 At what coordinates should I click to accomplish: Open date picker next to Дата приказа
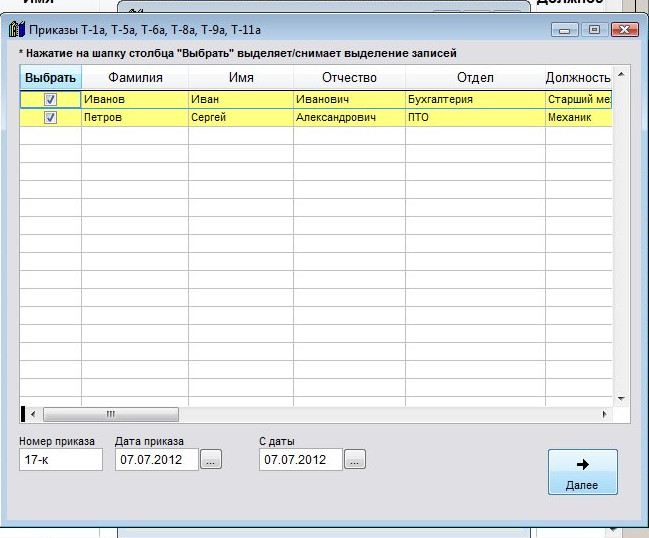[x=211, y=460]
